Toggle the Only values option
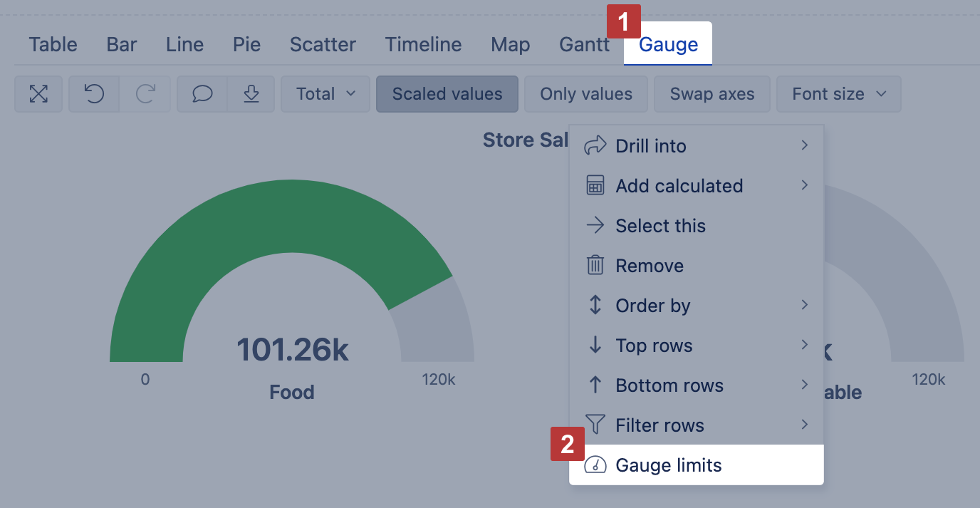This screenshot has width=980, height=508. tap(586, 94)
